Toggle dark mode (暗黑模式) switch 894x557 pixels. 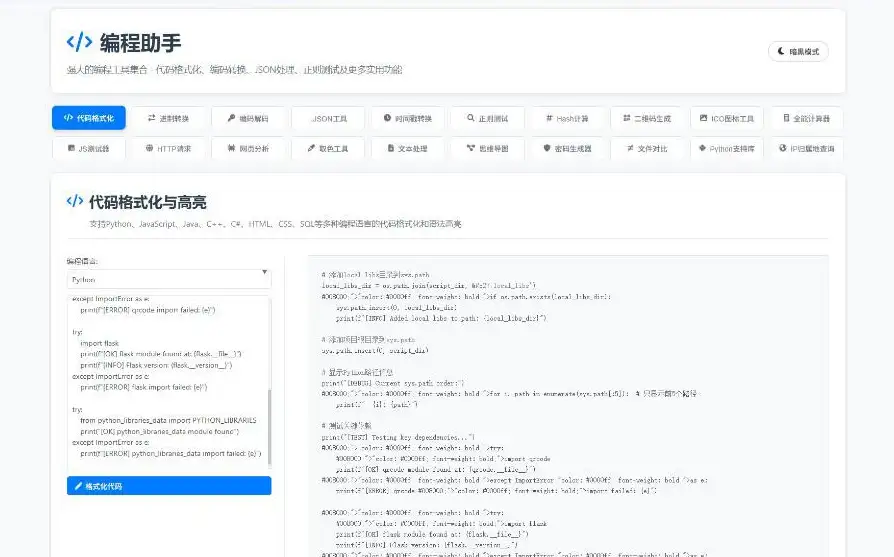[798, 51]
